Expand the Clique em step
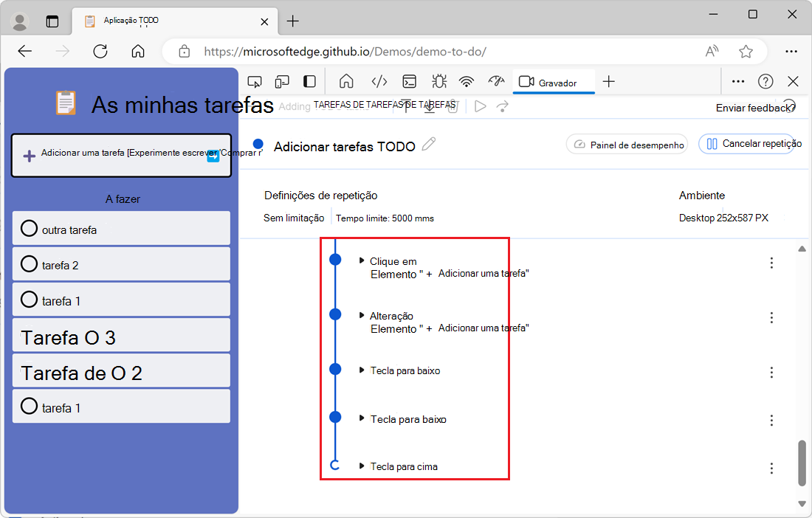This screenshot has width=812, height=518. point(361,260)
